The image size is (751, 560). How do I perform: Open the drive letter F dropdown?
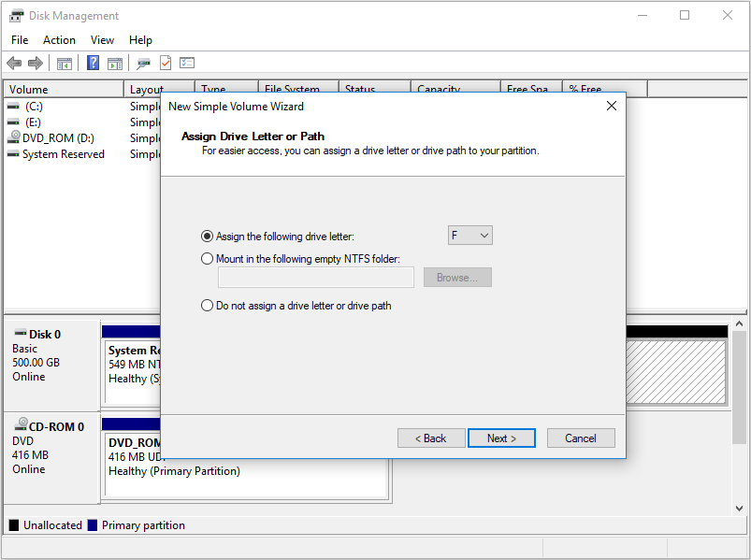470,235
